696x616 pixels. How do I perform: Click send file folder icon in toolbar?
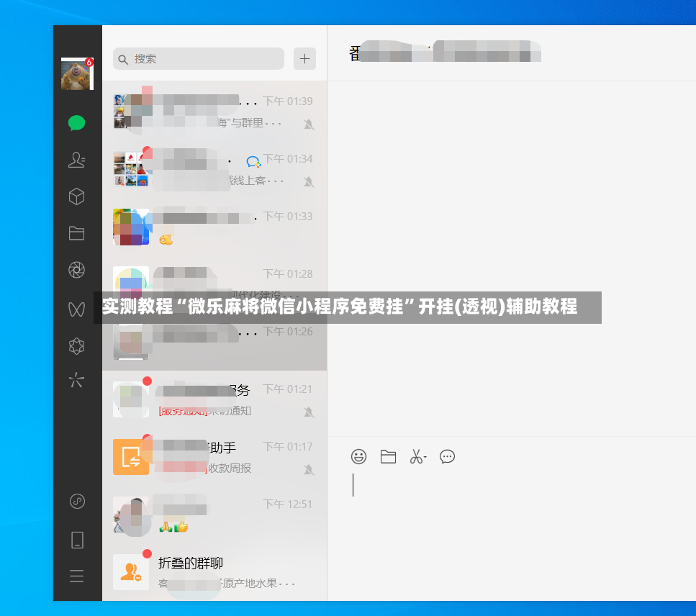(x=388, y=456)
